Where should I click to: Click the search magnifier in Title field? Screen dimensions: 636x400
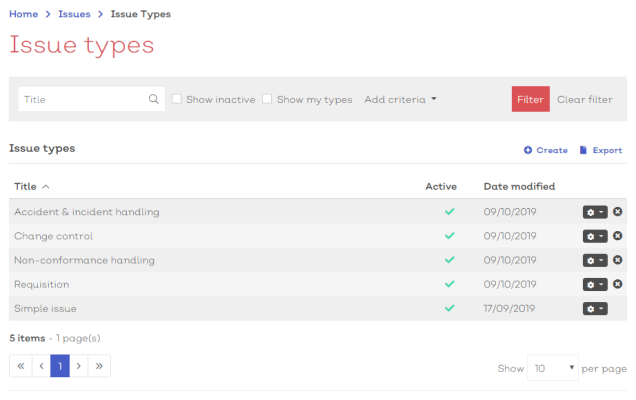[154, 99]
